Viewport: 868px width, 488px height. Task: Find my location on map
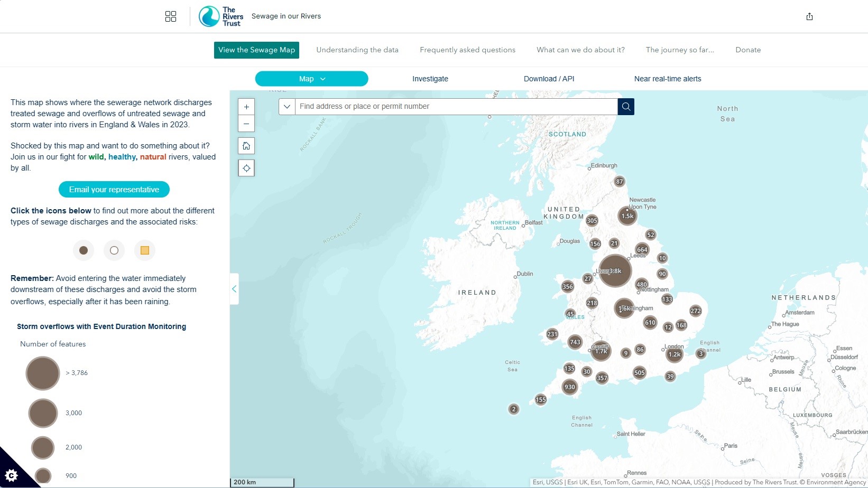pyautogui.click(x=246, y=168)
